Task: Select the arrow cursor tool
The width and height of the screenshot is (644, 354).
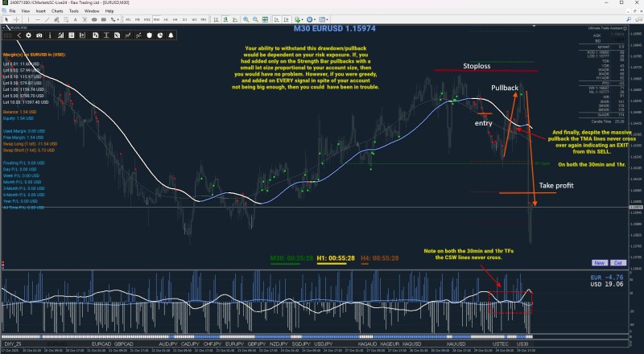Action: tap(6, 19)
